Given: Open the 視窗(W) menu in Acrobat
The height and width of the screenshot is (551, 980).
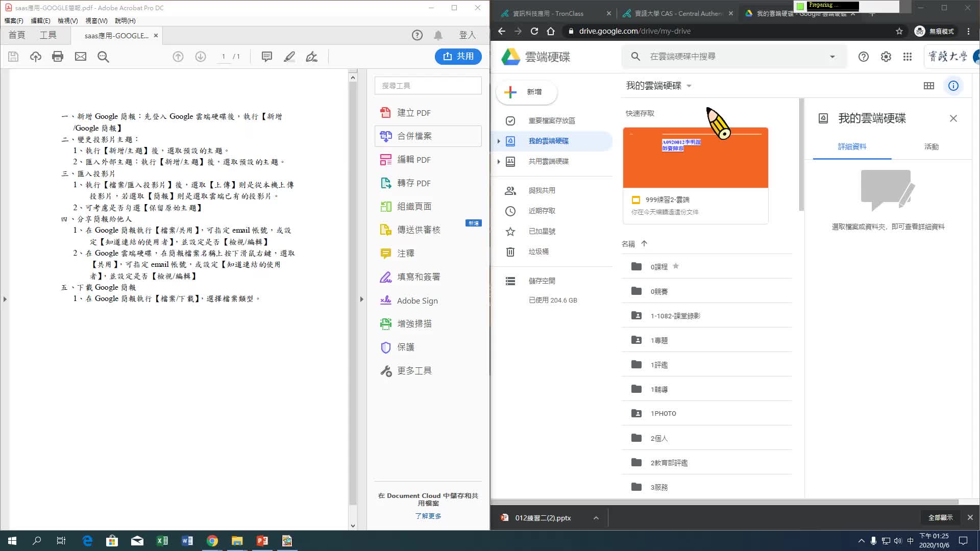Looking at the screenshot, I should click(x=96, y=21).
